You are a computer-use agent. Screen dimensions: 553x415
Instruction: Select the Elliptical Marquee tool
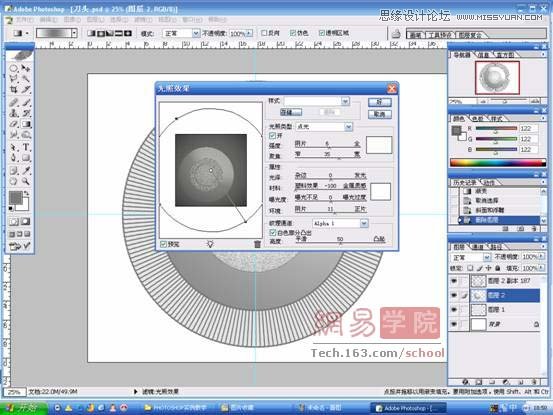[x=13, y=68]
